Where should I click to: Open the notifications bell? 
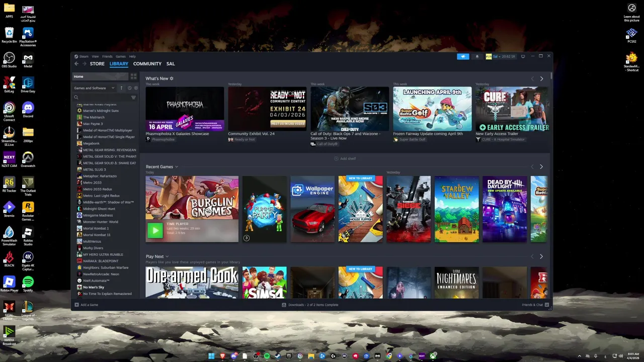tap(477, 56)
